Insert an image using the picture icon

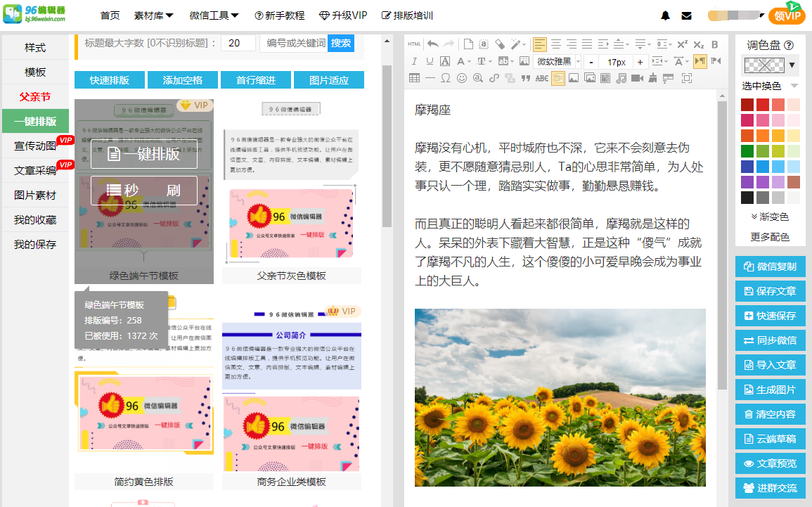pyautogui.click(x=573, y=79)
